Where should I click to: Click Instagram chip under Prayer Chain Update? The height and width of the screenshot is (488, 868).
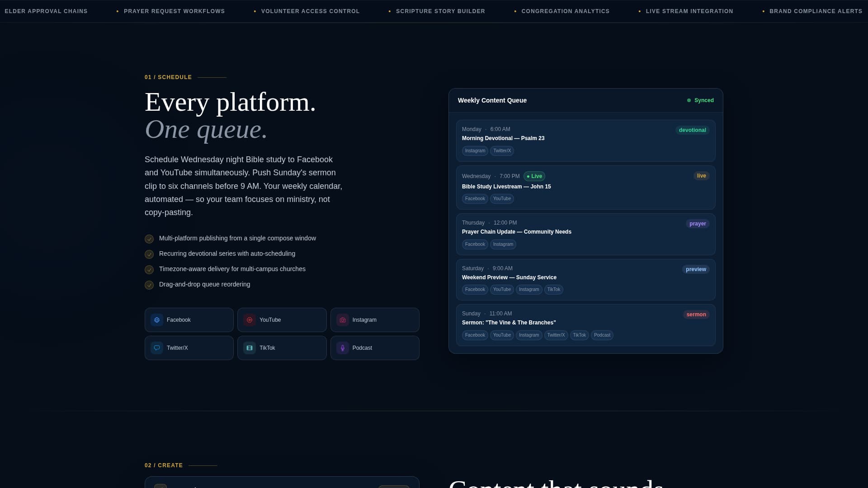pos(503,244)
